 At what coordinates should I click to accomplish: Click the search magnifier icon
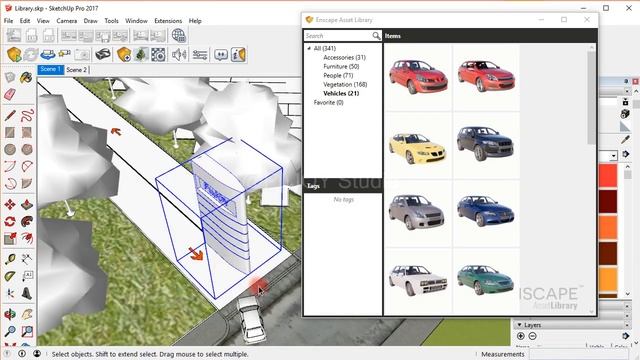click(x=376, y=36)
